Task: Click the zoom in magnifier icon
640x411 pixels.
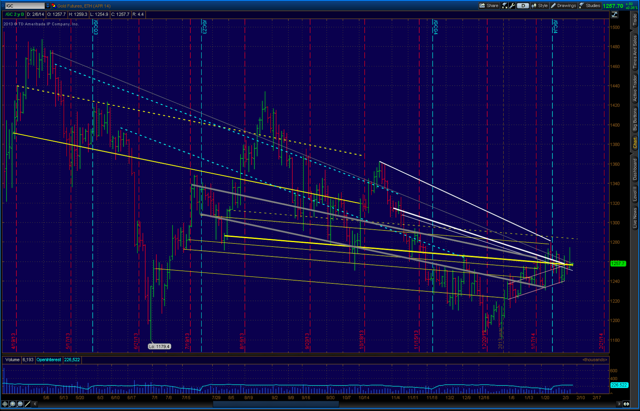Action: (x=13, y=404)
